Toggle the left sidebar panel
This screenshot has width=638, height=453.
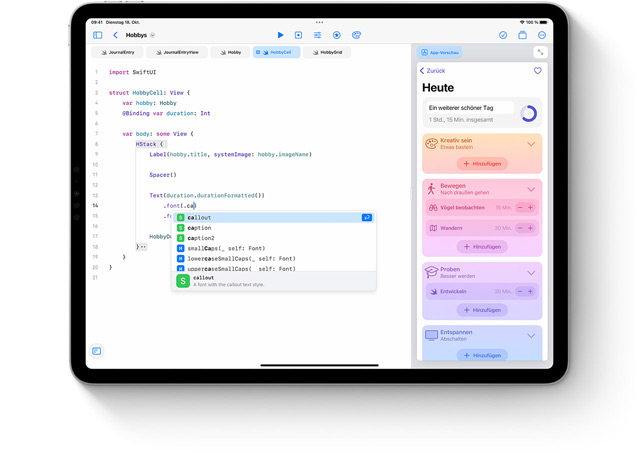98,35
